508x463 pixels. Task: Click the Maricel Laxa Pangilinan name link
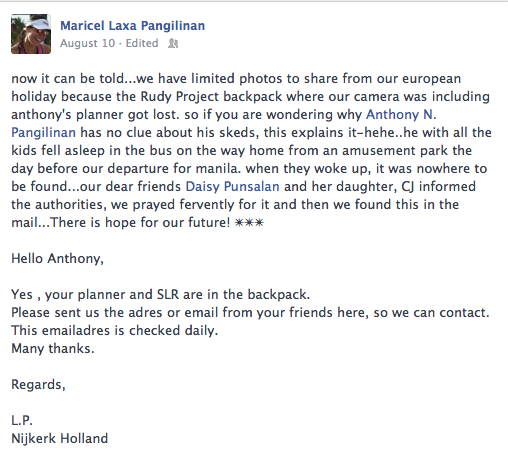coord(133,26)
